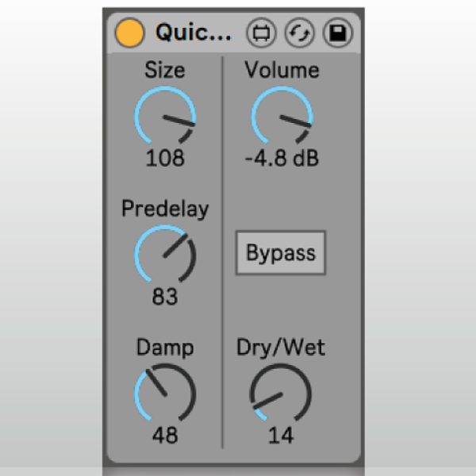
Task: Click the Volume parameter label
Action: click(x=282, y=70)
